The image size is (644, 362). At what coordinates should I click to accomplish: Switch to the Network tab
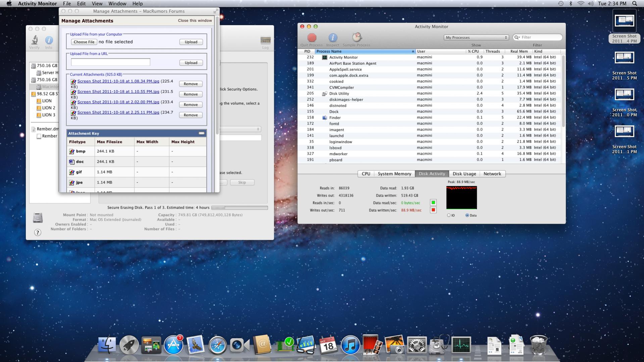[492, 174]
